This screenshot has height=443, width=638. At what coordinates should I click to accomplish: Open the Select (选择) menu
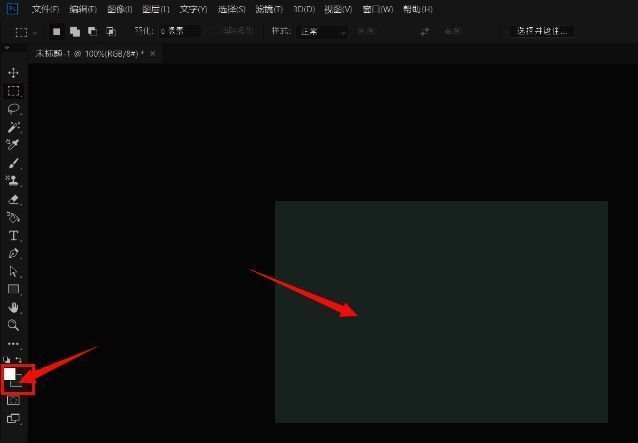232,9
